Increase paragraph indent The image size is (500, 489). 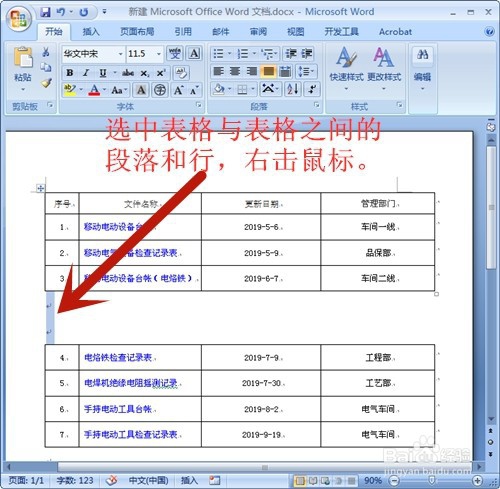(x=307, y=53)
